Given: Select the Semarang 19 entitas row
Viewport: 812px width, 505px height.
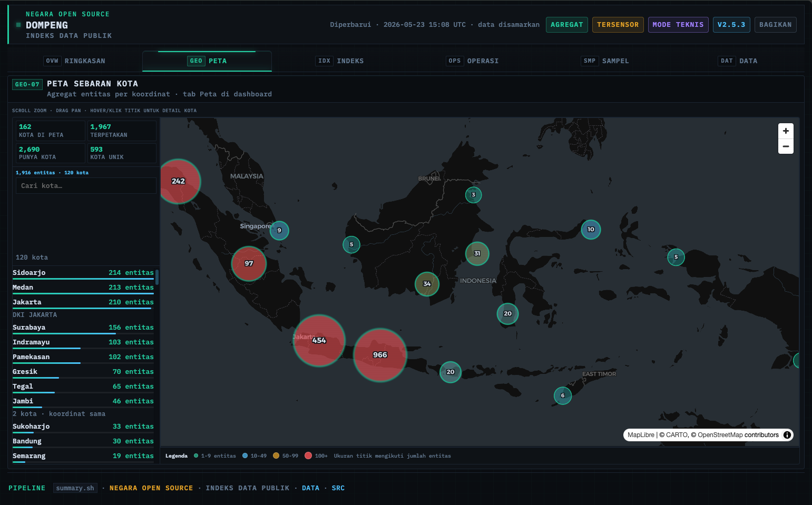Looking at the screenshot, I should coord(83,457).
